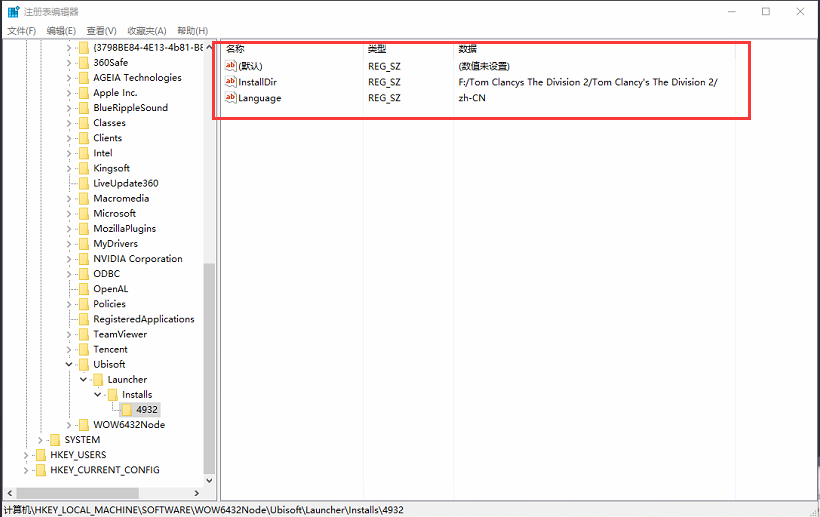Click the Ubisoft folder icon

[83, 365]
